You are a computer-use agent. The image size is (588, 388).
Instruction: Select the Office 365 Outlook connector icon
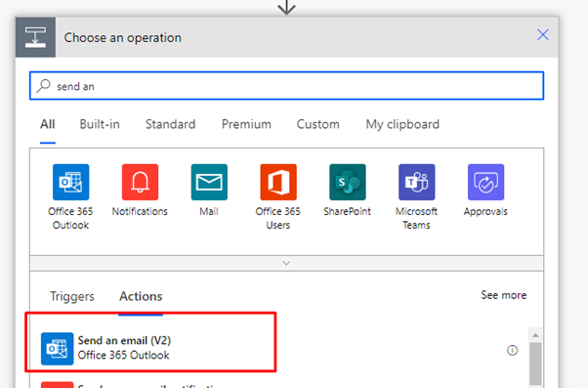71,182
